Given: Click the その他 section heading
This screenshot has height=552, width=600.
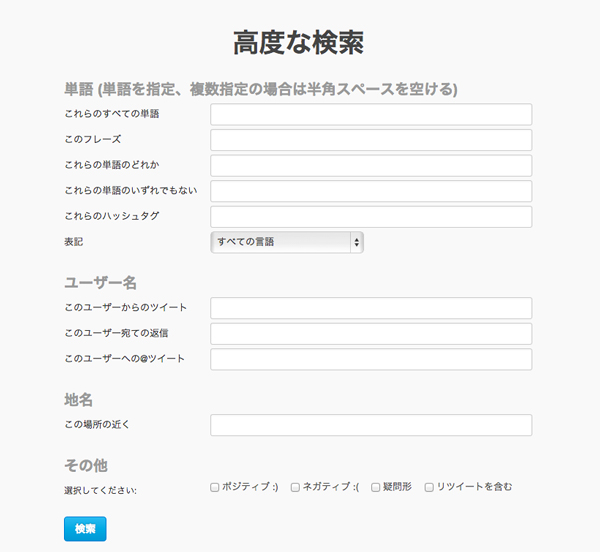Looking at the screenshot, I should (x=85, y=465).
